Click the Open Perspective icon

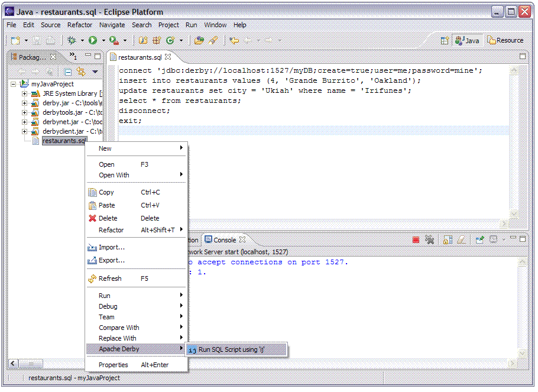445,40
